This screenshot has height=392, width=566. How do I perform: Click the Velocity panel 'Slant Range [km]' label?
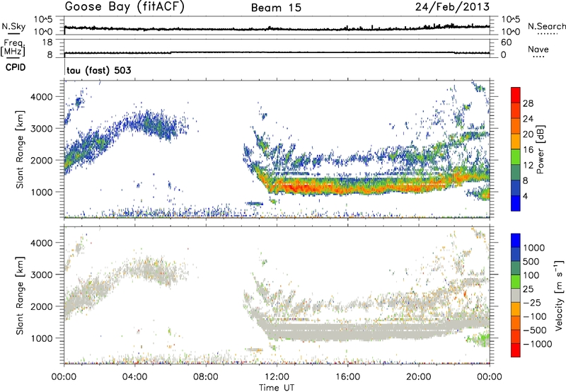20,295
